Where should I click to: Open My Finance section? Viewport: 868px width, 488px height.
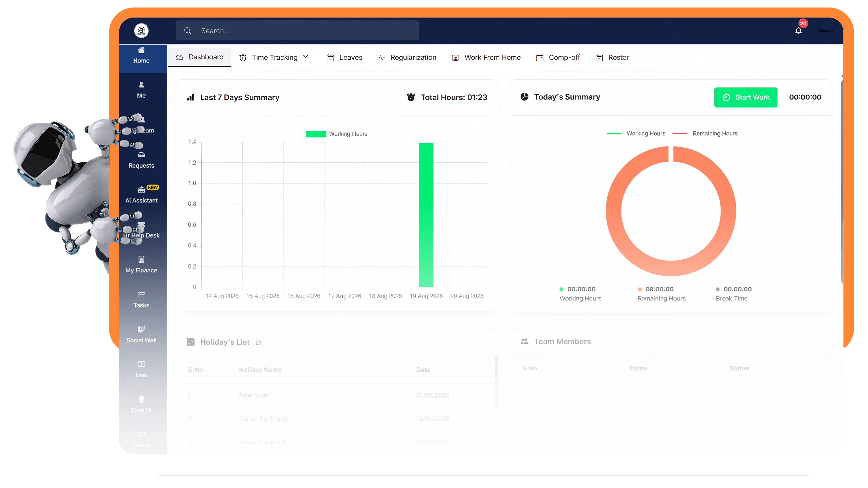(141, 265)
